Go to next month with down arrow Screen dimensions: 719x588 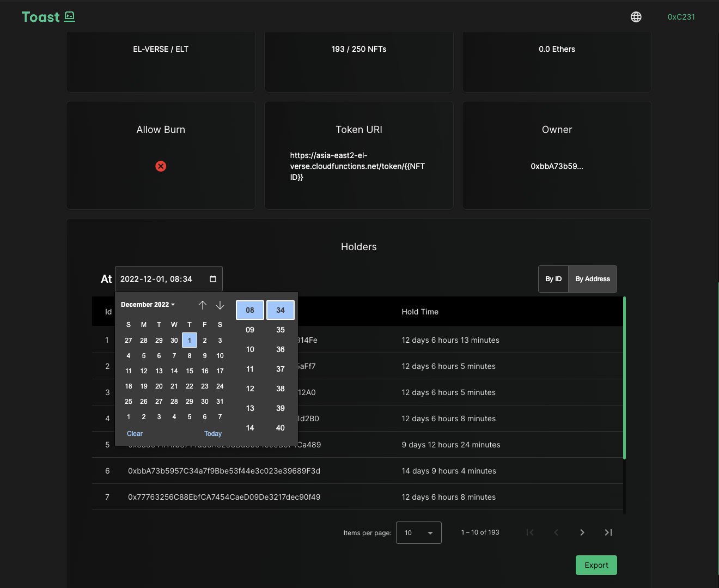[220, 305]
